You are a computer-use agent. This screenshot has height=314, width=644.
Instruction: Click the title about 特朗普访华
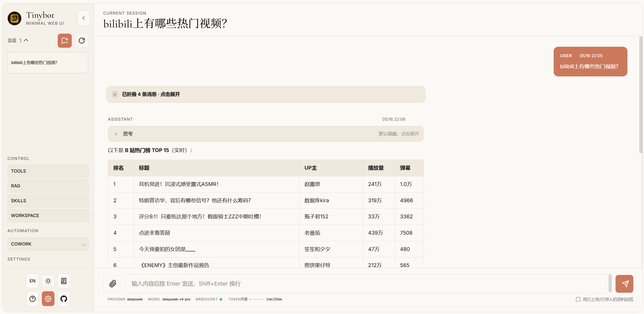[x=195, y=200]
